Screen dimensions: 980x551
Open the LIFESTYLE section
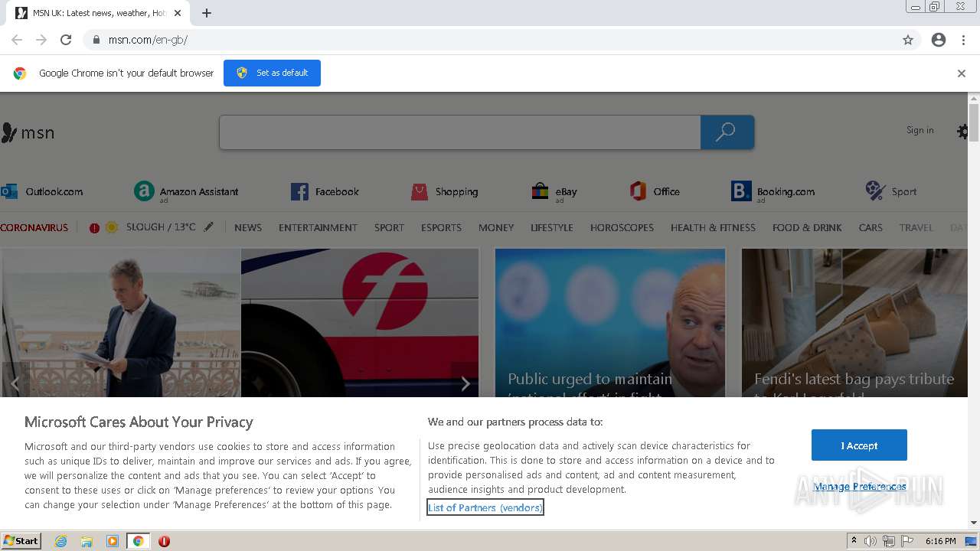tap(552, 227)
